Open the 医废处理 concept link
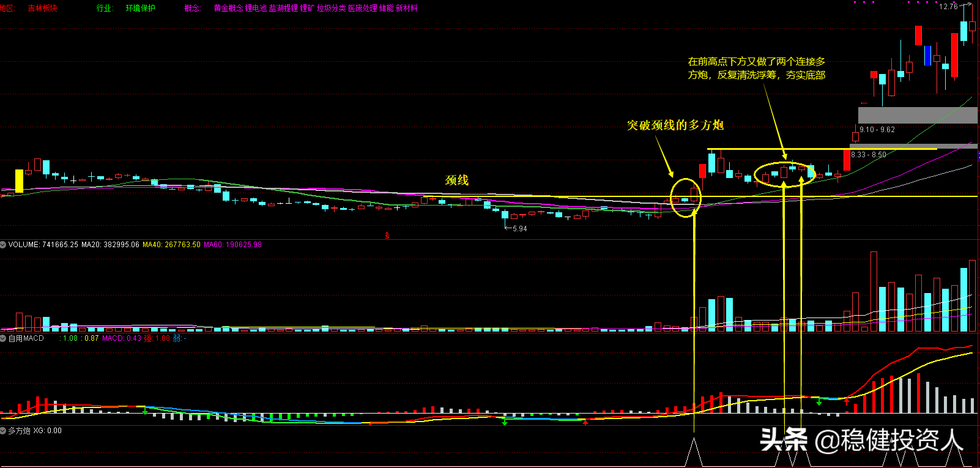The height and width of the screenshot is (468, 980). point(363,9)
